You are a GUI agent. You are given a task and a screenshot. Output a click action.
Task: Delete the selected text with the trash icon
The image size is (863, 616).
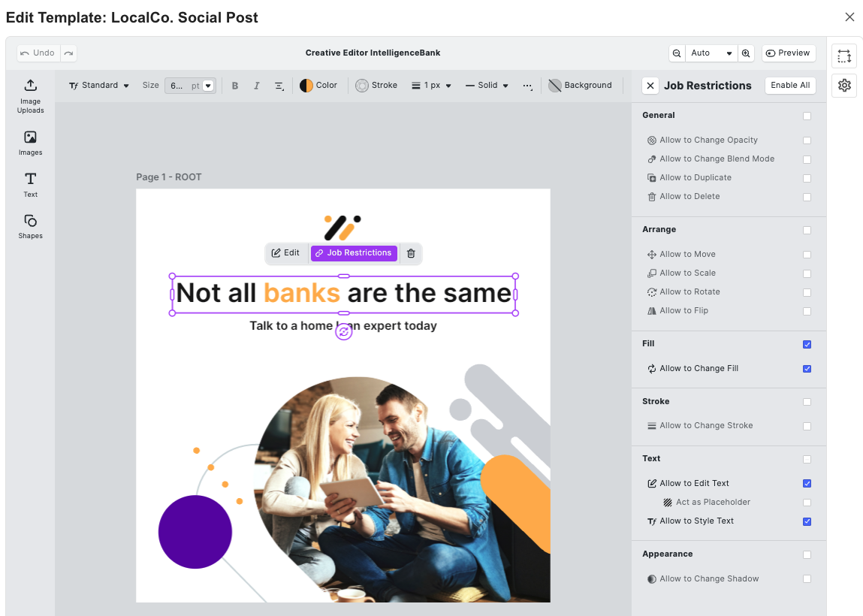click(411, 253)
